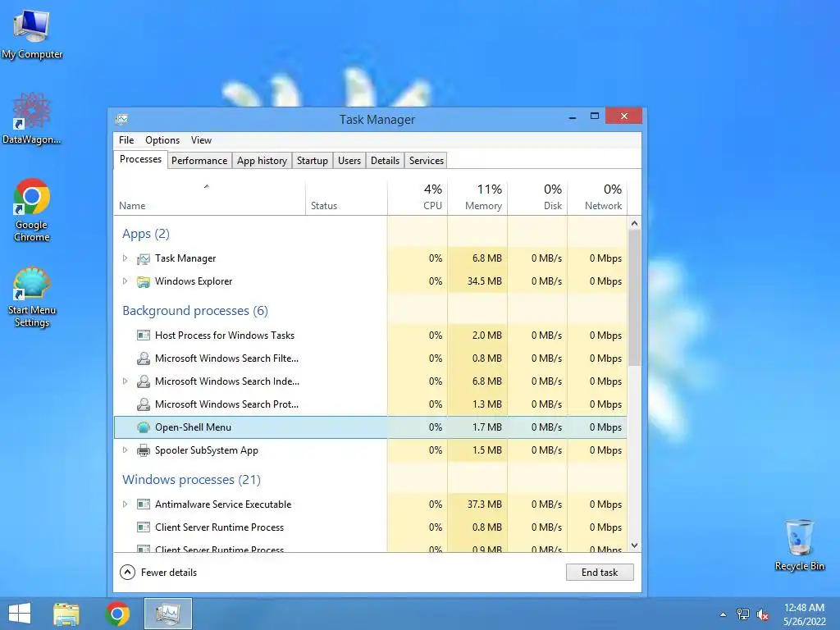The height and width of the screenshot is (630, 840).
Task: Click Microsoft Windows Search Filter icon
Action: pos(143,358)
